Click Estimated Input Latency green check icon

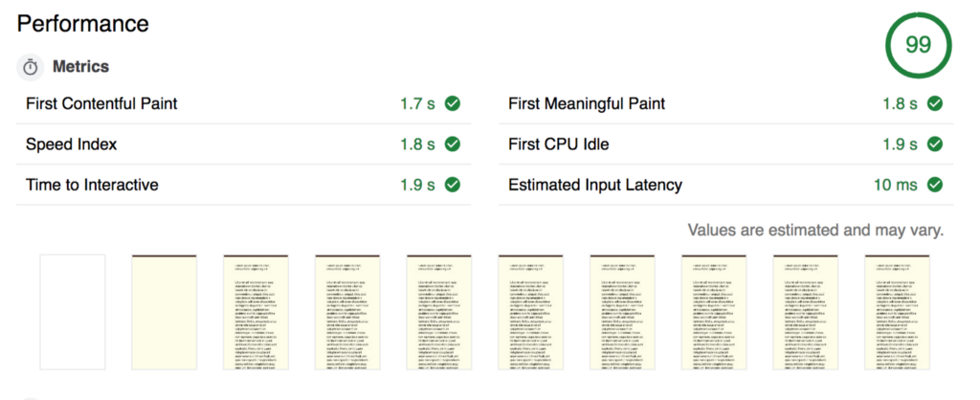pos(935,185)
